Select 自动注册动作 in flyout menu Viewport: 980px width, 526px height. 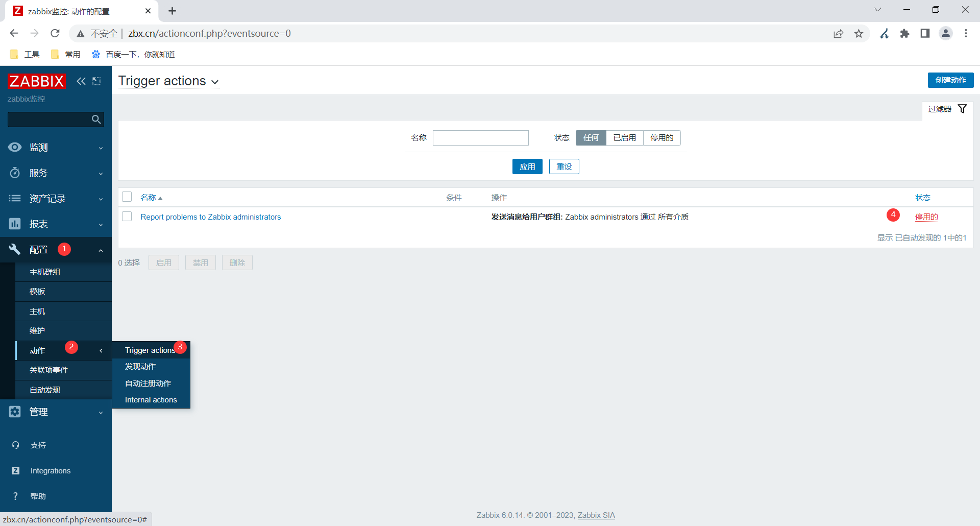[x=151, y=384]
